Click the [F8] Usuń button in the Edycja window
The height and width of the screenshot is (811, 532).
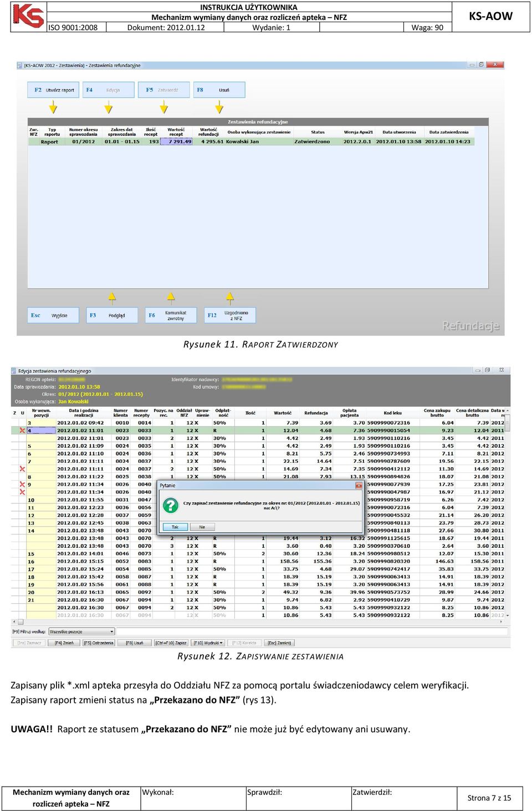(134, 643)
